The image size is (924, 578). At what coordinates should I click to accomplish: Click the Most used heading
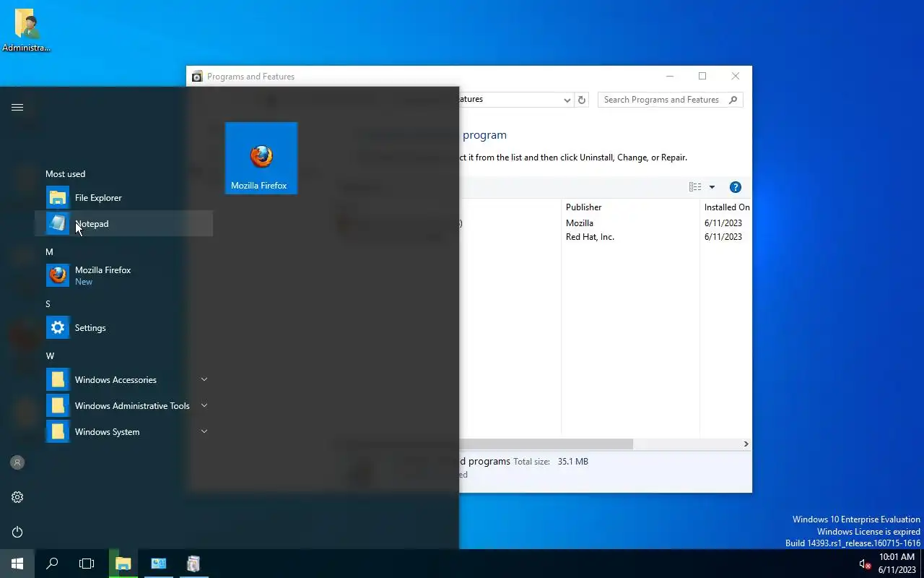(x=65, y=174)
